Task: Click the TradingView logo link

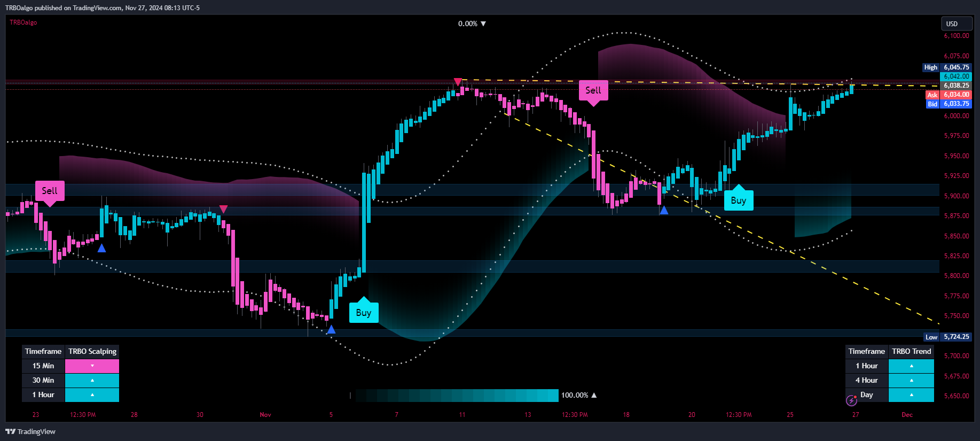Action: pyautogui.click(x=30, y=431)
